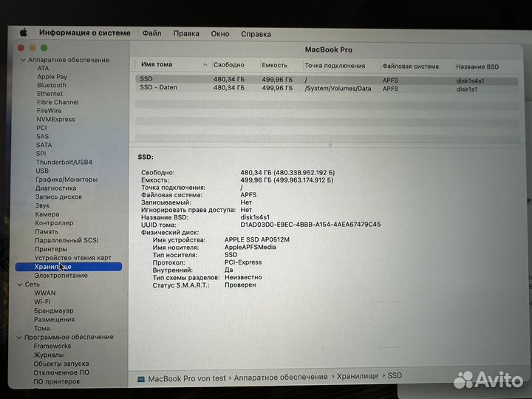Open the Справка menu
The image size is (532, 399).
coord(256,34)
